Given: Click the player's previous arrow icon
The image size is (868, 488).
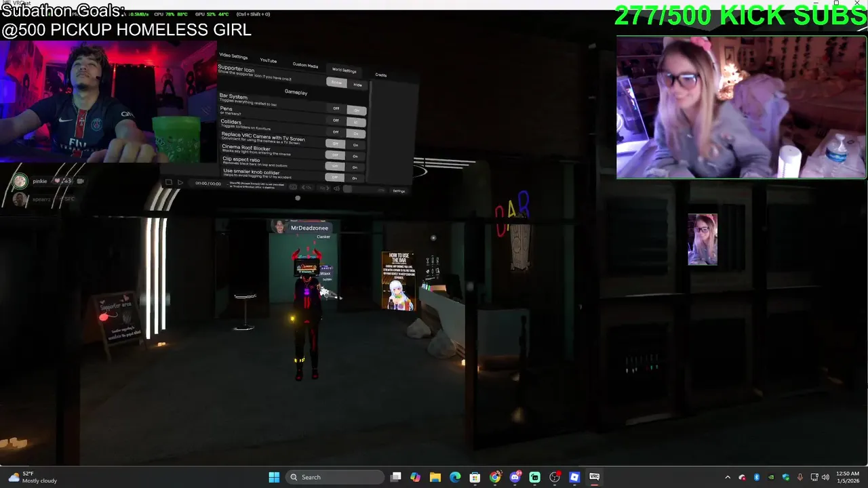Looking at the screenshot, I should [307, 188].
